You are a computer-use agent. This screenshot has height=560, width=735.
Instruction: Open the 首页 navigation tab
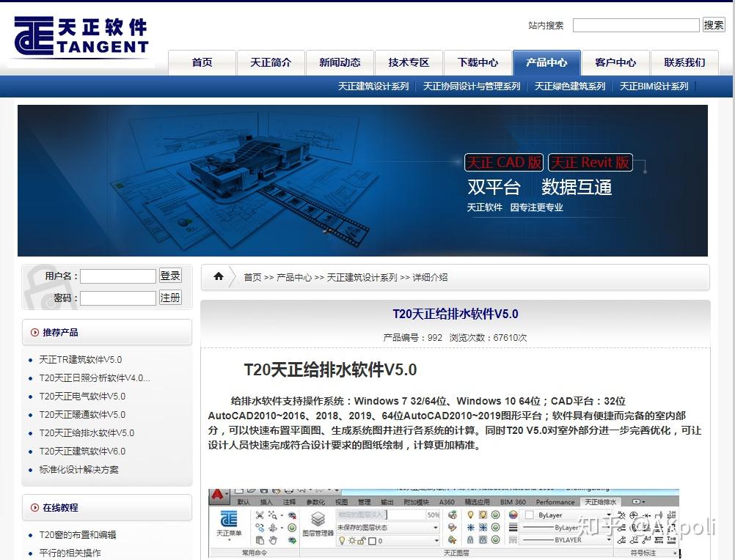coord(202,62)
